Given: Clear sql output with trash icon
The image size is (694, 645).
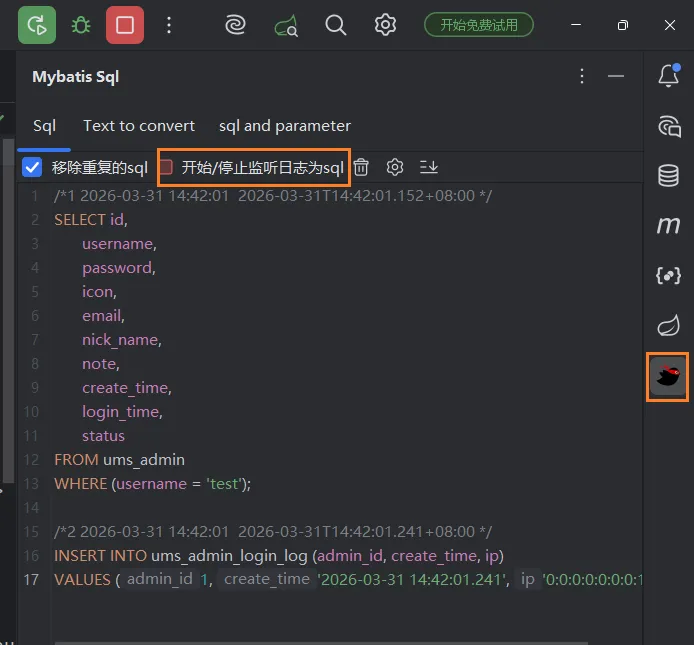Looking at the screenshot, I should 361,167.
